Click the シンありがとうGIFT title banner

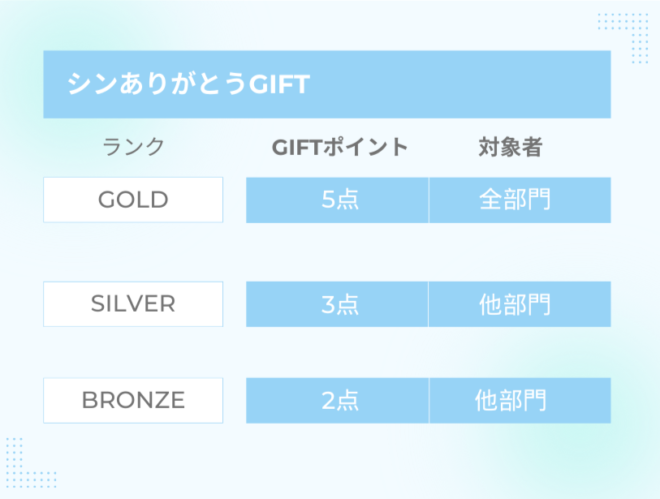(327, 84)
